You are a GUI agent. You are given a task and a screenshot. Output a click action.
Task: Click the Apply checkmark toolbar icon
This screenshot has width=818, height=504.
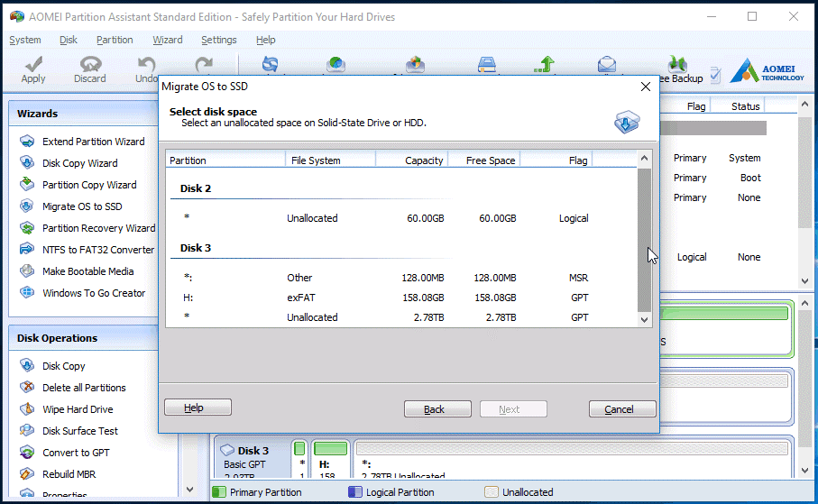34,64
